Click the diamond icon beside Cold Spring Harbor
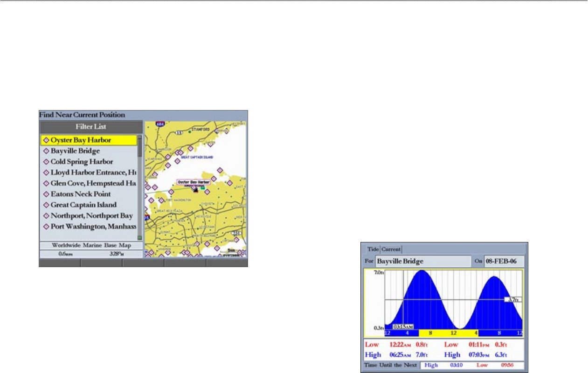588x373 pixels. tap(46, 162)
